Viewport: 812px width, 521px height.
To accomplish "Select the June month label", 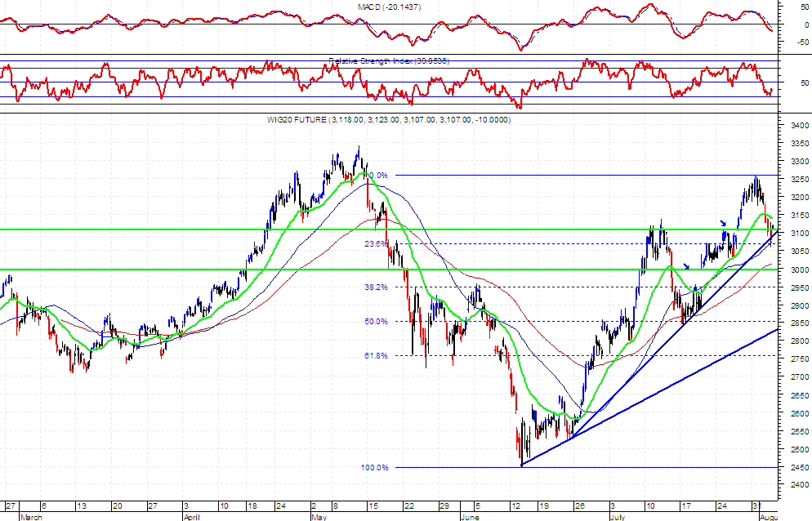I will 471,517.
